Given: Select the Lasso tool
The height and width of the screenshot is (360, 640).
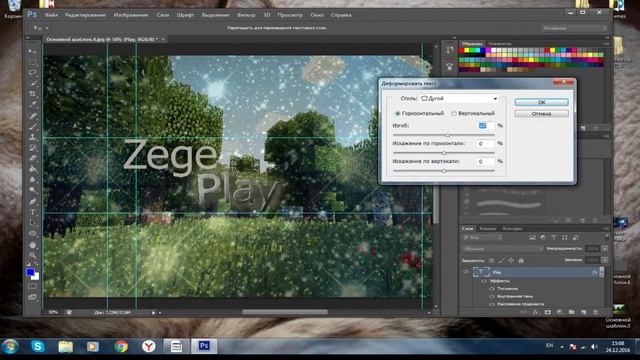Looking at the screenshot, I should pyautogui.click(x=32, y=73).
